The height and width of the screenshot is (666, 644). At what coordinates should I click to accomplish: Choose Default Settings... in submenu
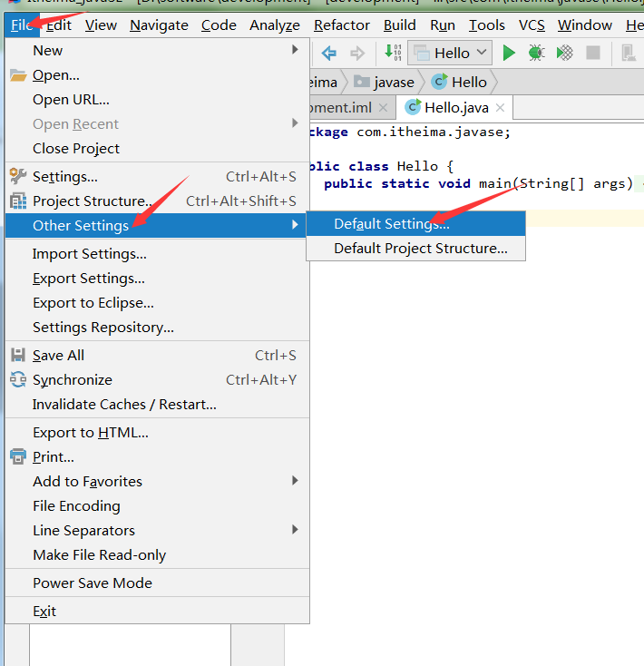tap(415, 223)
